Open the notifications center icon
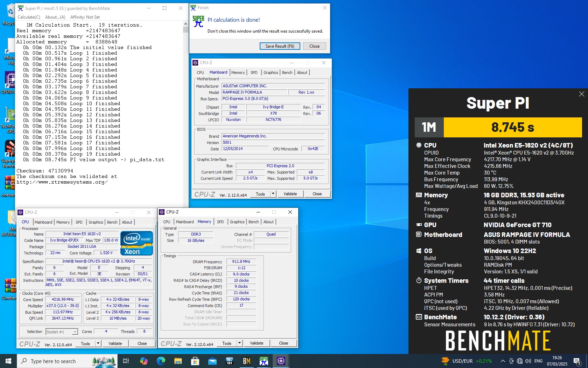 click(577, 361)
